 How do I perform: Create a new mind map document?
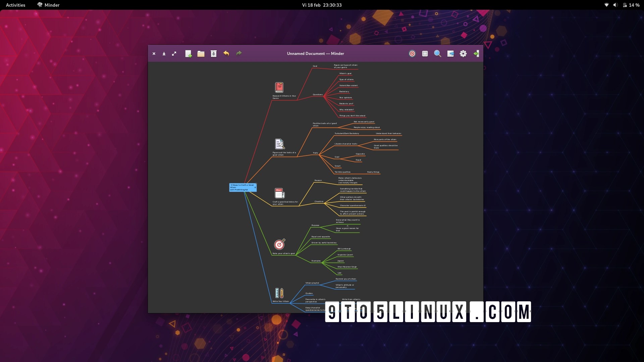point(188,54)
